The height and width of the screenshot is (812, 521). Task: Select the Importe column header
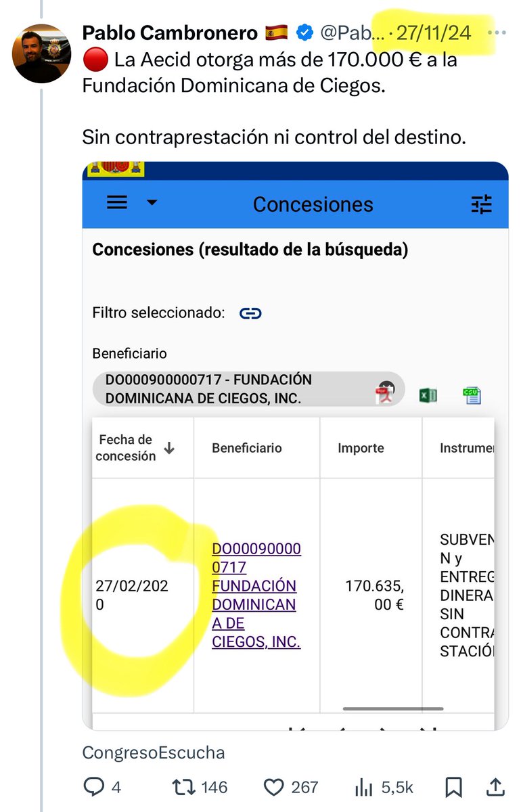361,448
